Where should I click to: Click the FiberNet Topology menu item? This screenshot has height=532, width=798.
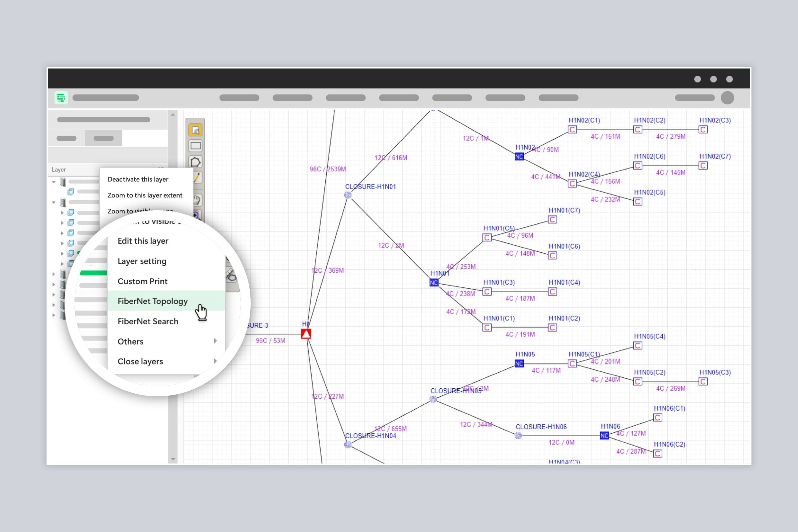(x=153, y=301)
